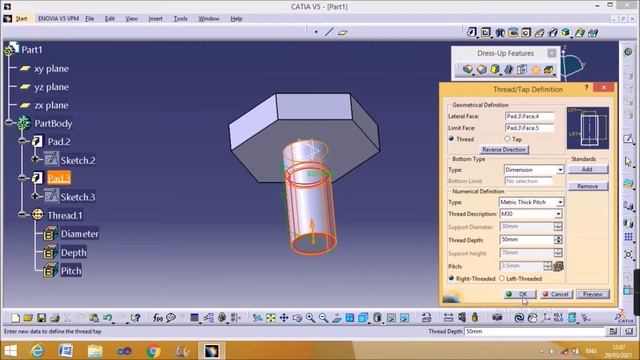Click the Add standards button

pyautogui.click(x=588, y=169)
